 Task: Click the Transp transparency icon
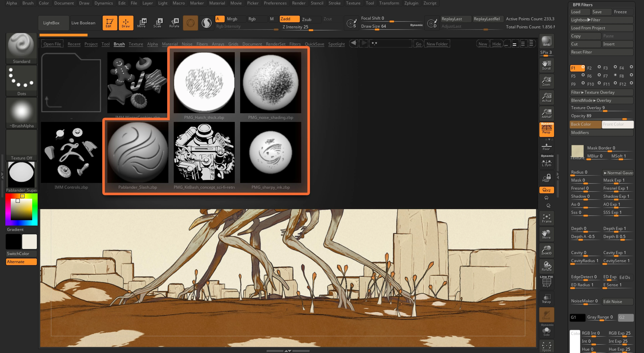[547, 298]
